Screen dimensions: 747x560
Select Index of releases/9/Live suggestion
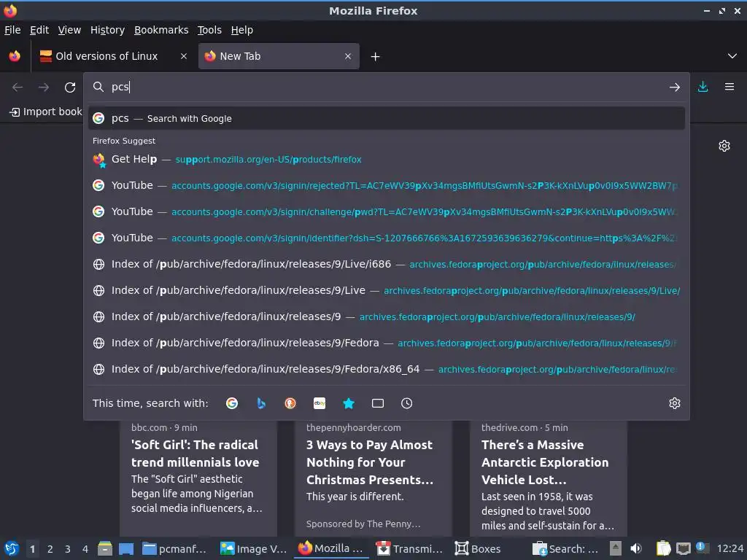pyautogui.click(x=387, y=290)
